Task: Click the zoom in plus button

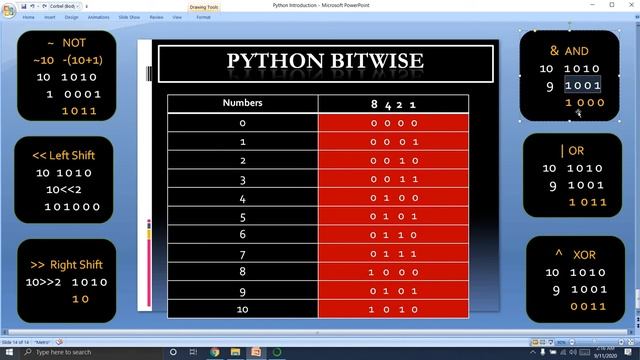Action: [621, 342]
